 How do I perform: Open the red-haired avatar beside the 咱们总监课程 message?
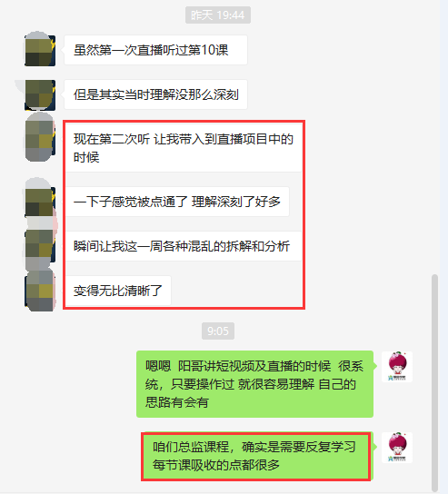tap(397, 448)
